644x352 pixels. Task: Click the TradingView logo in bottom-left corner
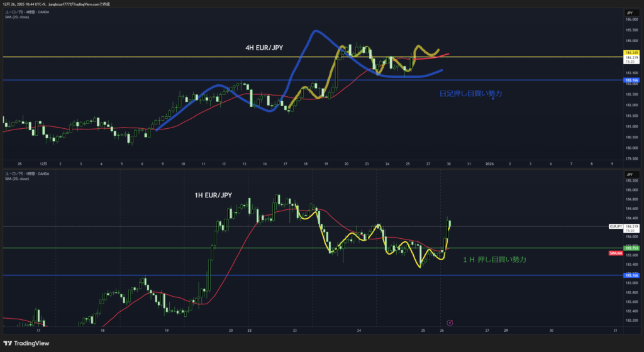(27, 343)
